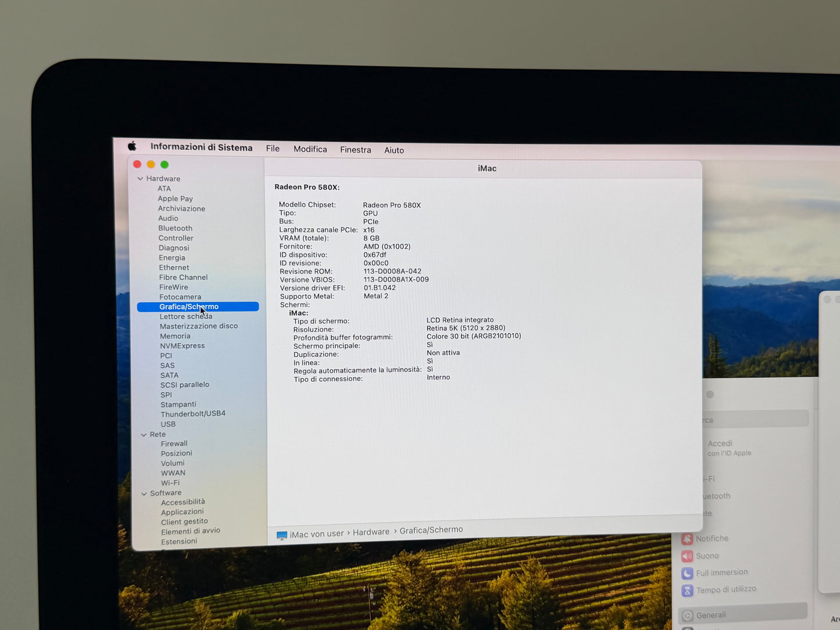Collapse the Software section
This screenshot has height=630, width=840.
coord(144,493)
